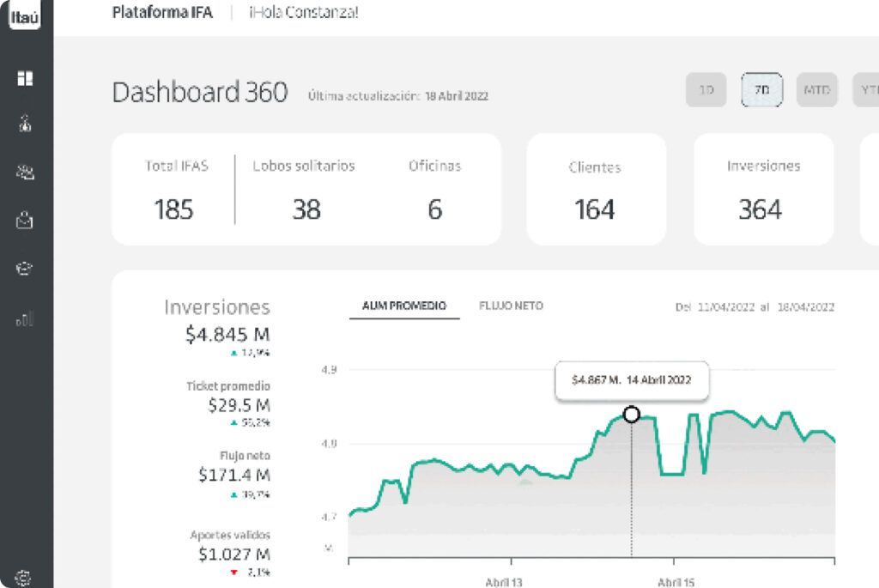Screen dimensions: 879x588
Task: Open the graduation cap training icon
Action: (x=25, y=269)
